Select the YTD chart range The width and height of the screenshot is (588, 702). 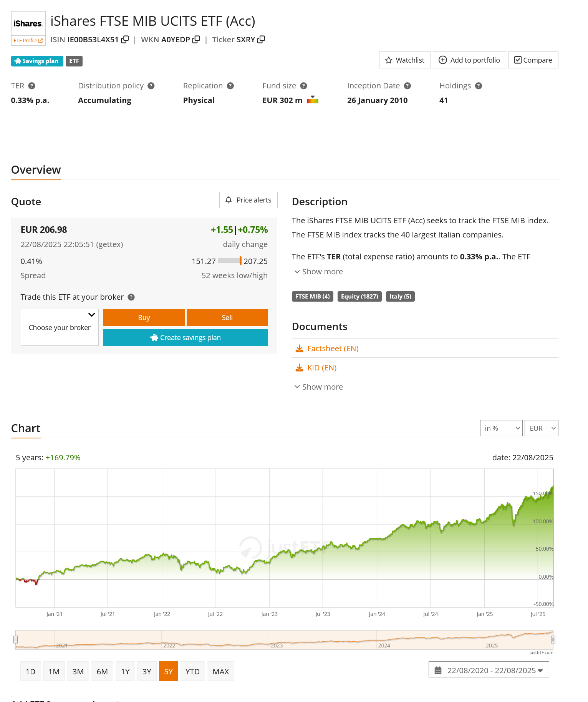tap(192, 671)
